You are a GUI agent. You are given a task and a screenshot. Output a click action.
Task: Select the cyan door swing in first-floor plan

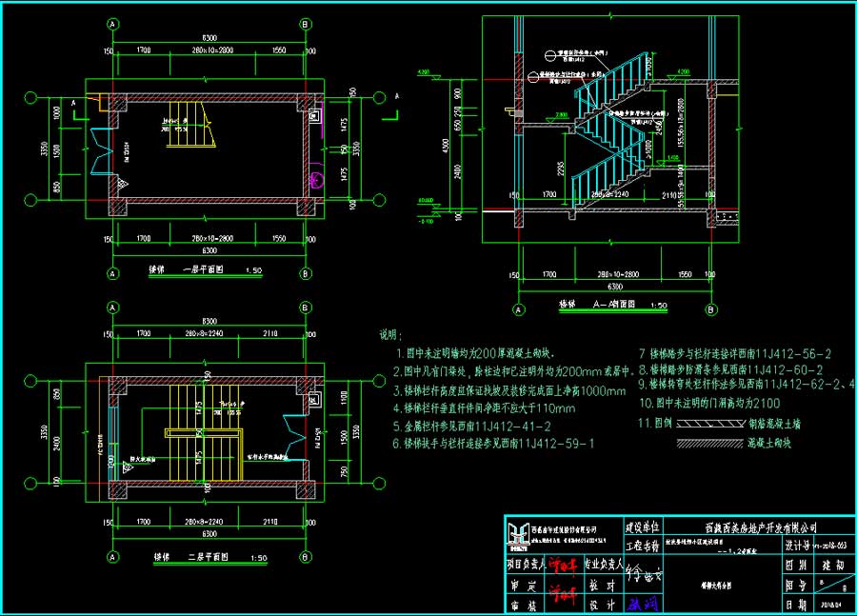pyautogui.click(x=99, y=152)
